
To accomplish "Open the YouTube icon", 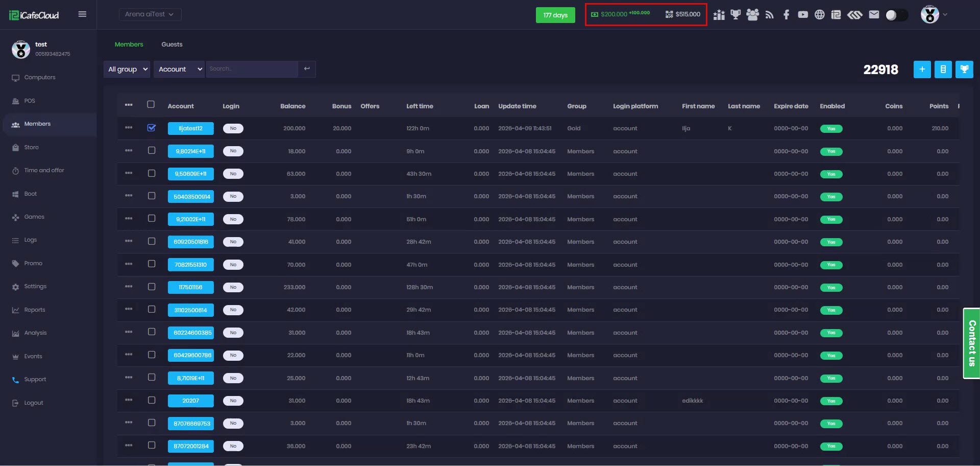I will (x=803, y=15).
